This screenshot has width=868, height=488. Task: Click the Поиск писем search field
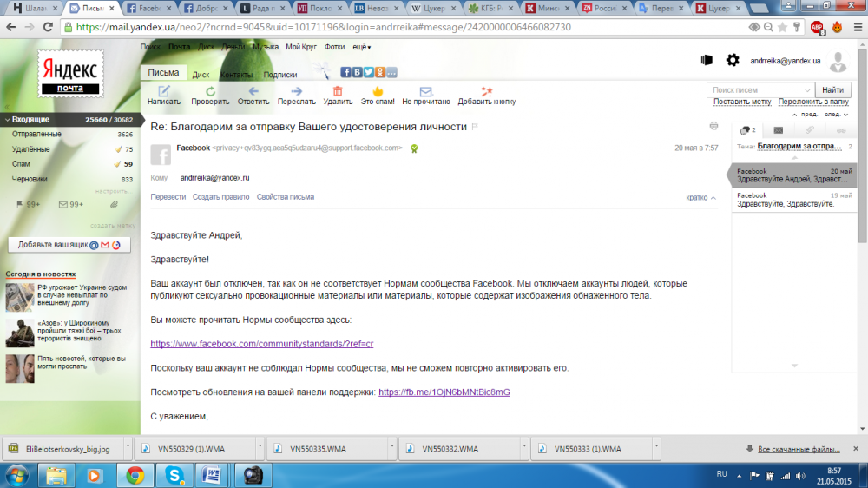tap(760, 89)
